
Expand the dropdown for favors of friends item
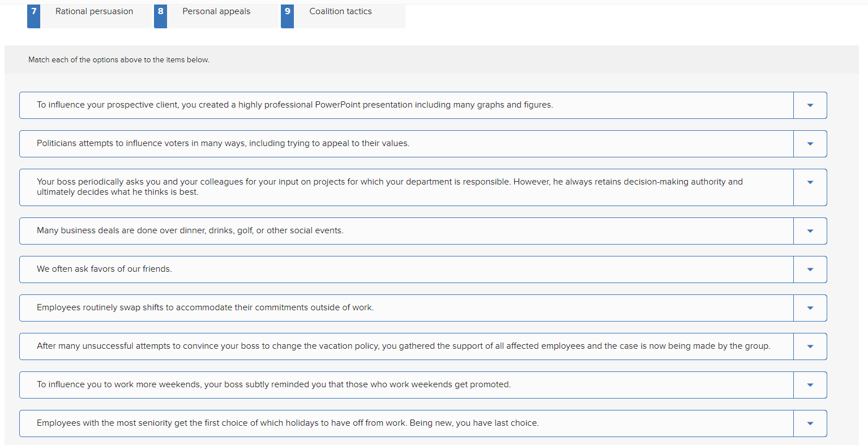tap(810, 269)
